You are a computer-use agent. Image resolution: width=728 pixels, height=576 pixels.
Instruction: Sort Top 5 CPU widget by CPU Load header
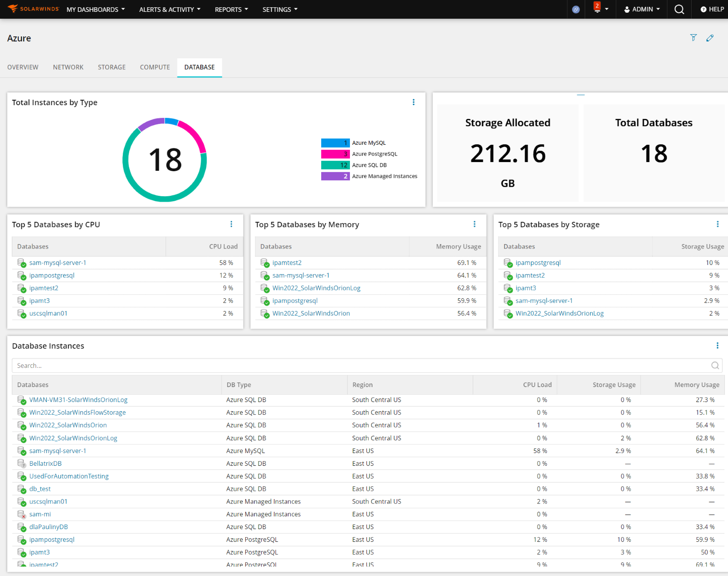(x=204, y=246)
